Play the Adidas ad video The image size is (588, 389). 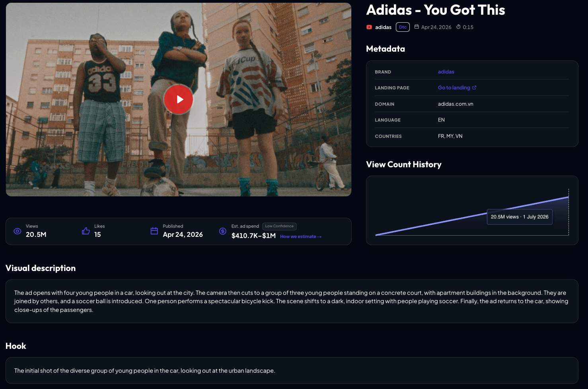point(179,99)
